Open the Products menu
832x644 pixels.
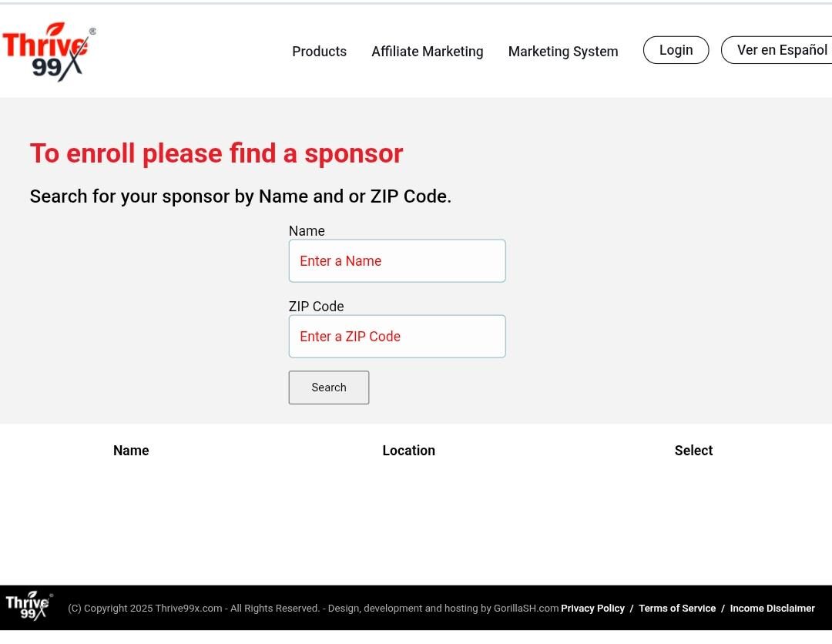pyautogui.click(x=319, y=52)
